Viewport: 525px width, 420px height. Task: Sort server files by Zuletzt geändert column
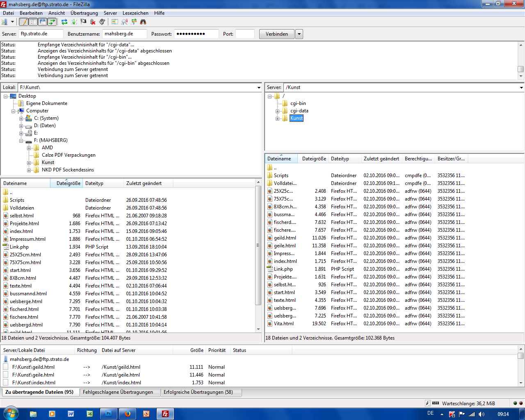(x=381, y=159)
